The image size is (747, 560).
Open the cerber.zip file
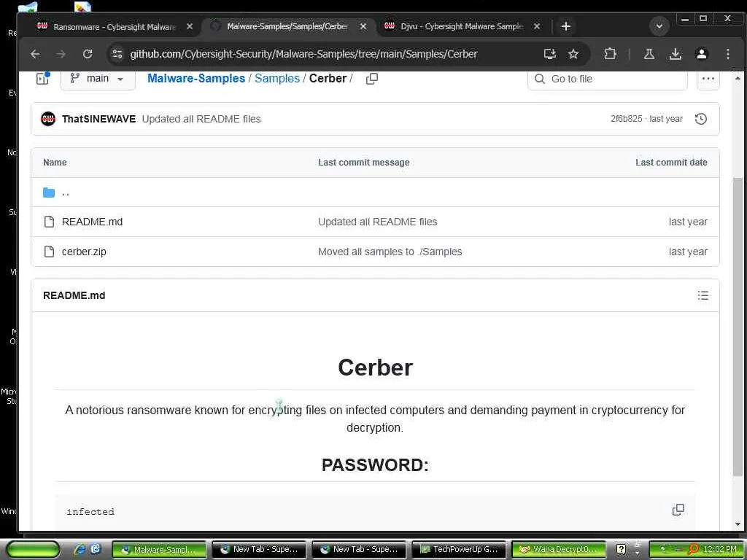pos(84,252)
